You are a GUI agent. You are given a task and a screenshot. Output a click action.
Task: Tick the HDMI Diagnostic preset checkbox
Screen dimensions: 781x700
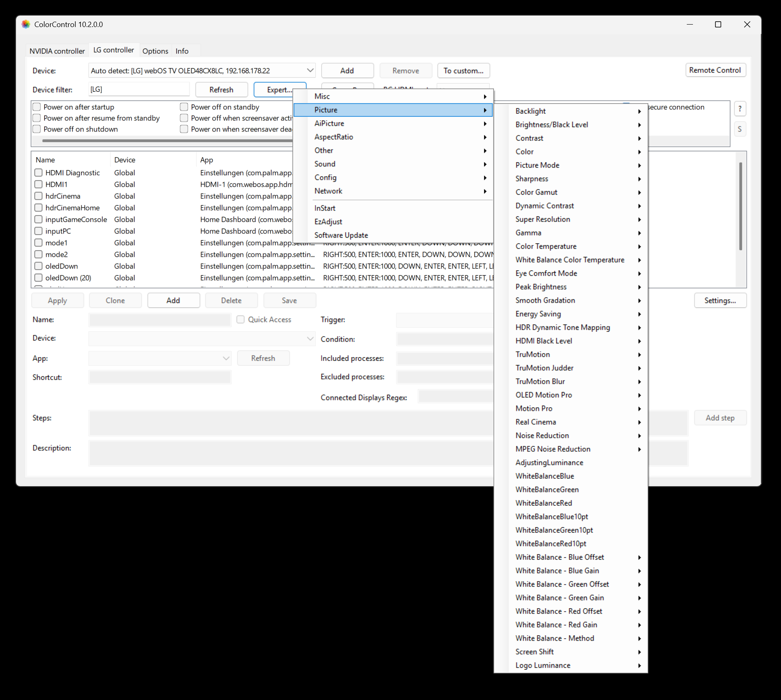[x=38, y=173]
